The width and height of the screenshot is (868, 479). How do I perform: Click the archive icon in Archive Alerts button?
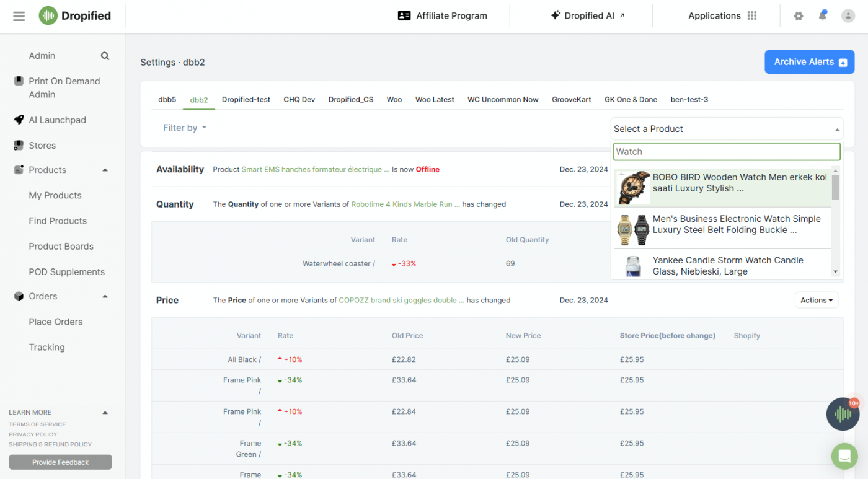tap(843, 63)
